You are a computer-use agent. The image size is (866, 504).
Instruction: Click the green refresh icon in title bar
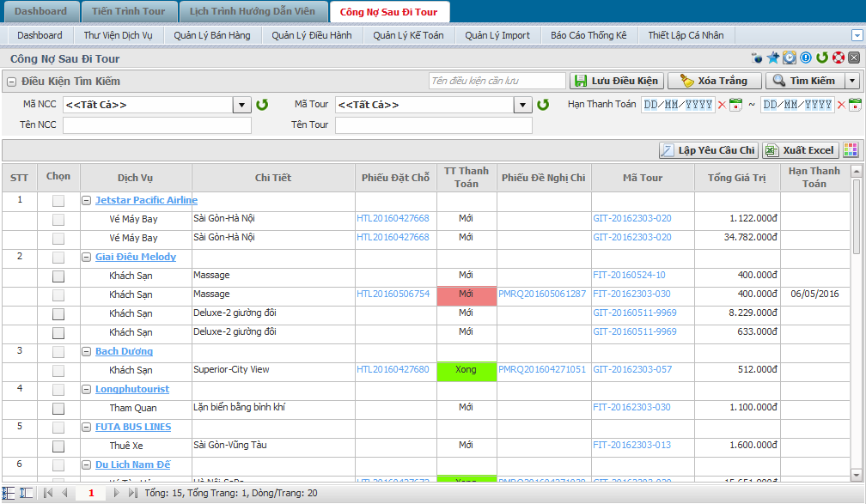[822, 58]
